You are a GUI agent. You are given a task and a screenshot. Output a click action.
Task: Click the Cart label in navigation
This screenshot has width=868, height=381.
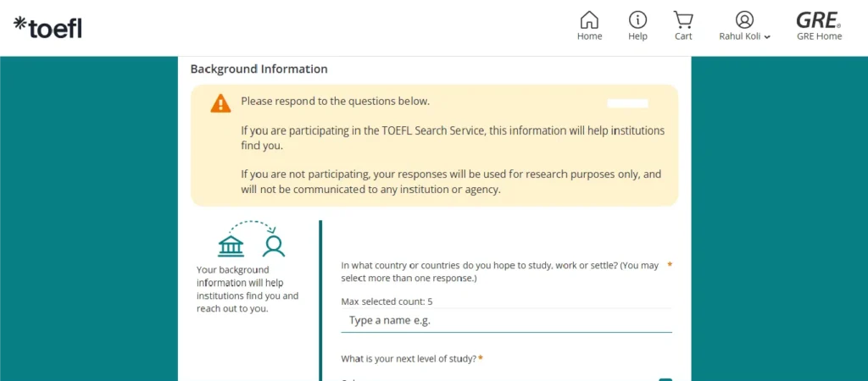(683, 36)
